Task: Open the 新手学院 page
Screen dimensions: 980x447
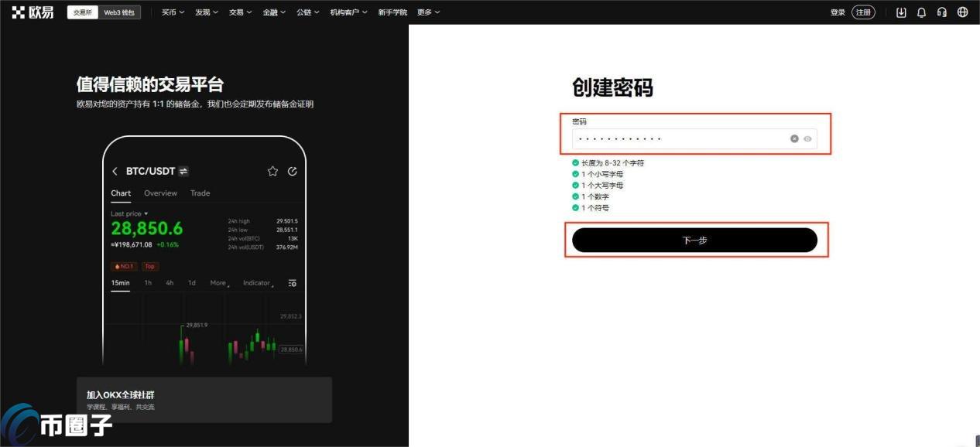Action: [392, 12]
